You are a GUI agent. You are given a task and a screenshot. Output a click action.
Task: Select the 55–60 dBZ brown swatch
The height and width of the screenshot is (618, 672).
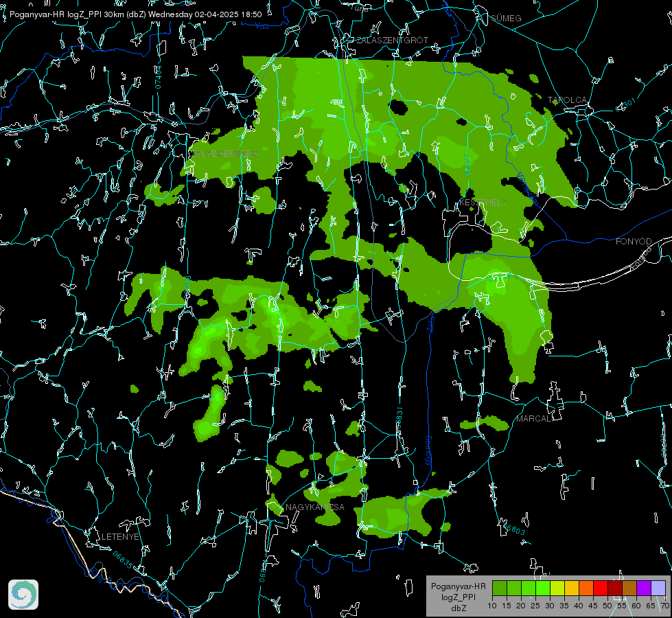629,588
